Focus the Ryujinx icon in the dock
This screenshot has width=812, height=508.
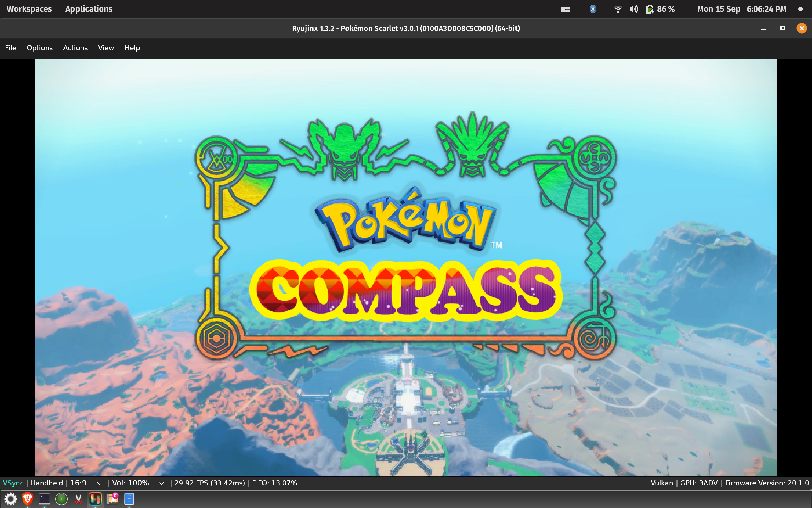click(95, 499)
